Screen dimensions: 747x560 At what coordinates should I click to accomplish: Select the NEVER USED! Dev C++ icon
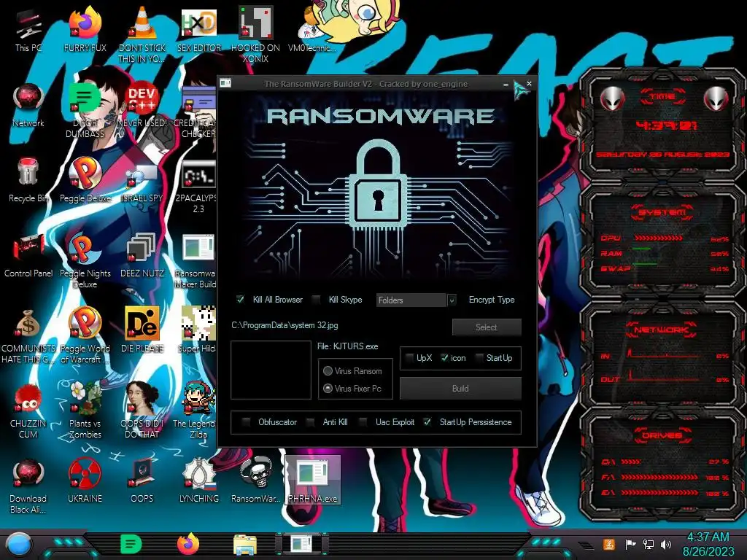[x=142, y=106]
